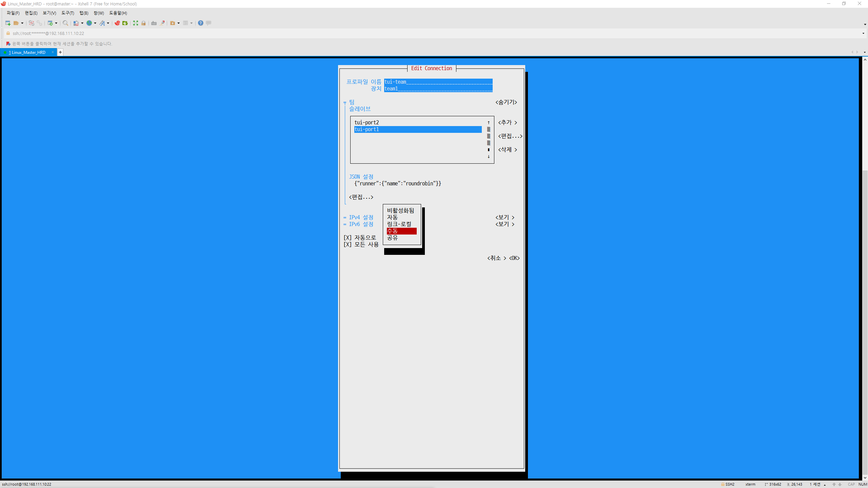The height and width of the screenshot is (488, 868).
Task: Click the lock screen padlock icon
Action: [x=143, y=23]
